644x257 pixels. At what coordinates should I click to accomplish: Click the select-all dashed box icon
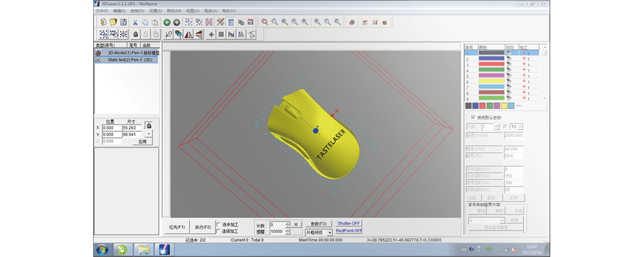103,34
